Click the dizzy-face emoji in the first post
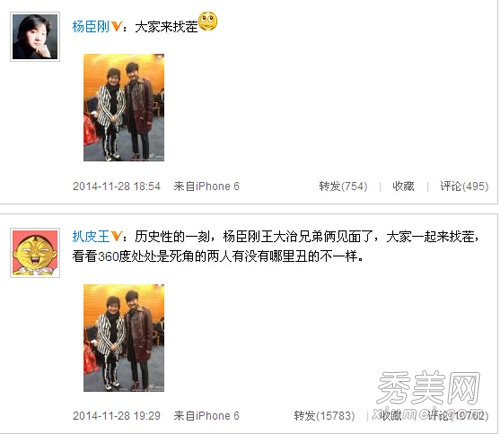500x434 pixels. pyautogui.click(x=208, y=21)
